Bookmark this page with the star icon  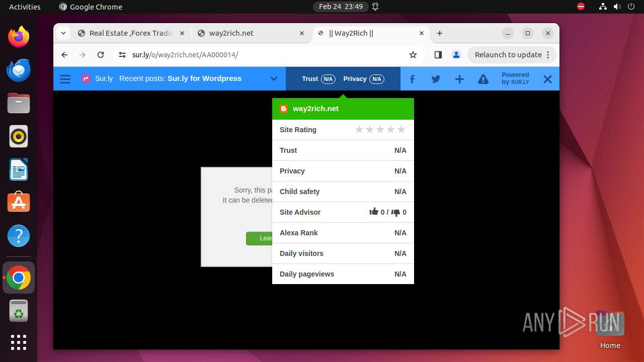pos(413,55)
